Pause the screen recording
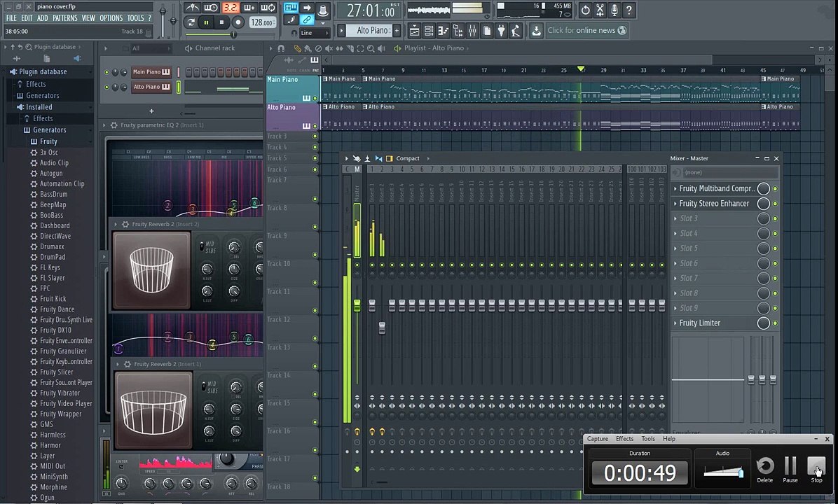 pos(790,470)
